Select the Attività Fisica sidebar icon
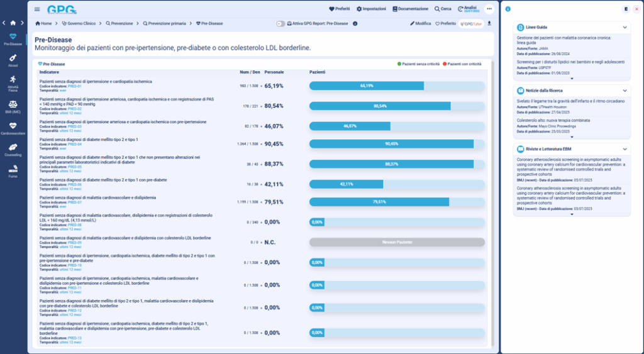This screenshot has width=644, height=354. [x=13, y=82]
